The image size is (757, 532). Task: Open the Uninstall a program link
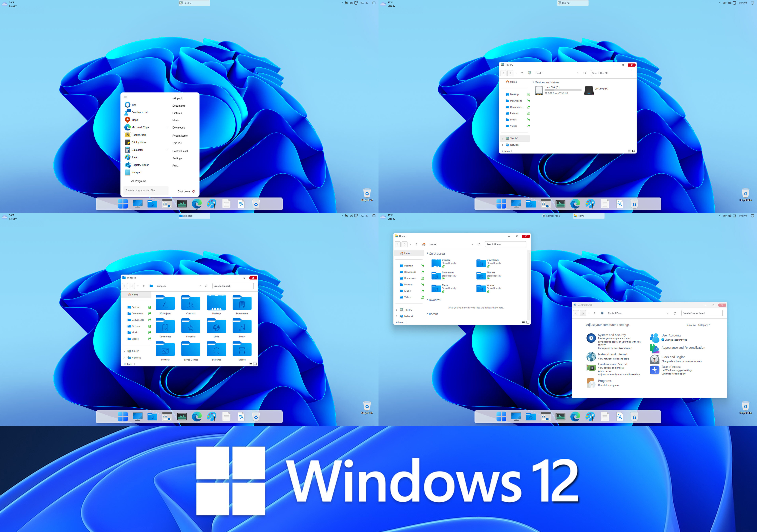(608, 385)
